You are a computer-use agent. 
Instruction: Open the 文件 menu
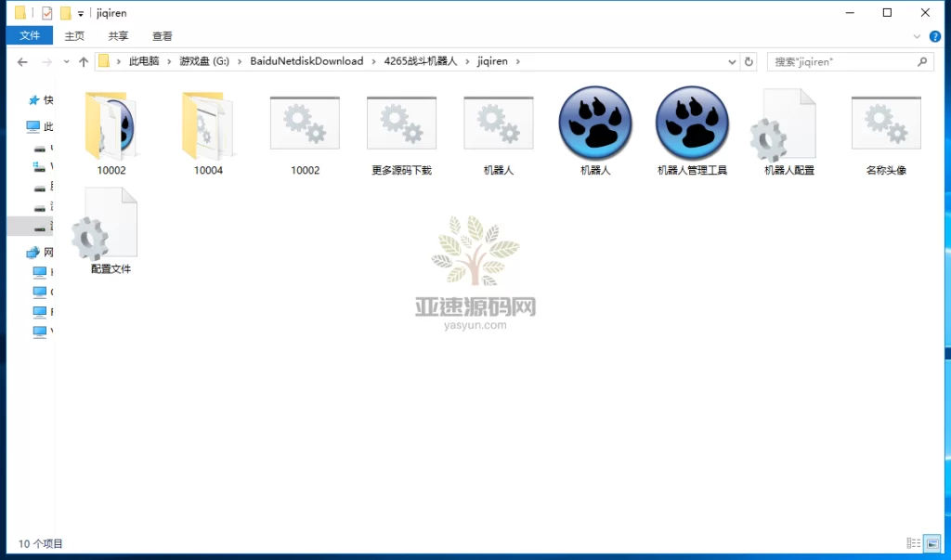point(29,35)
